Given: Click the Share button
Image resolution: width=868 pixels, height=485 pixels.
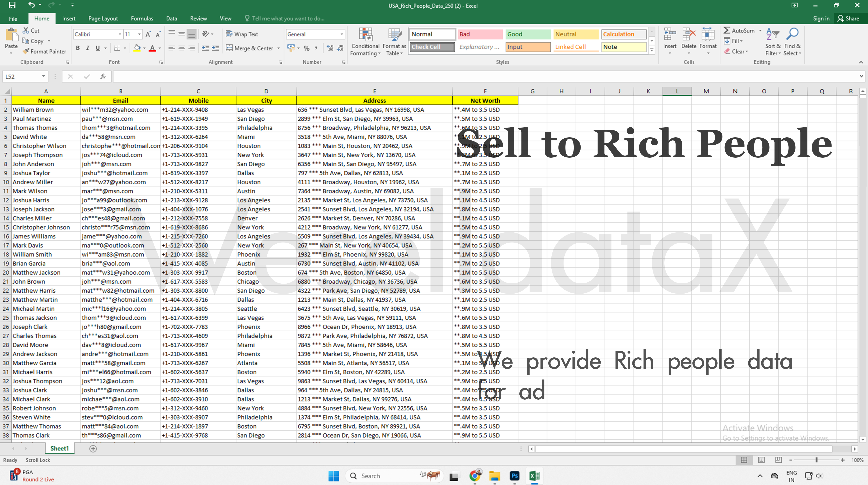Looking at the screenshot, I should tap(848, 19).
